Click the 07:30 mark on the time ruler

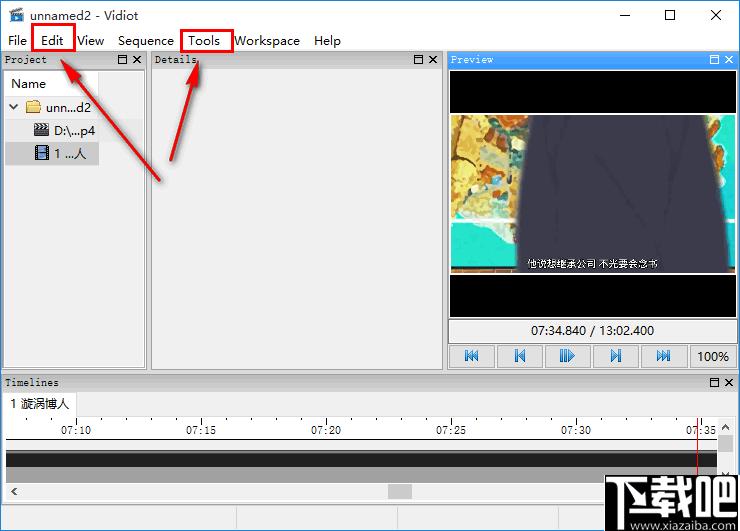tap(576, 430)
